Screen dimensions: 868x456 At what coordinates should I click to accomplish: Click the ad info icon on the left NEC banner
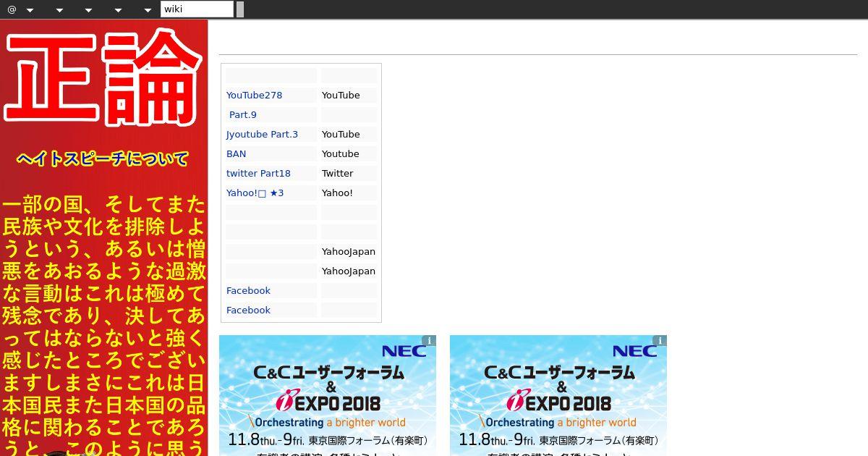[429, 341]
